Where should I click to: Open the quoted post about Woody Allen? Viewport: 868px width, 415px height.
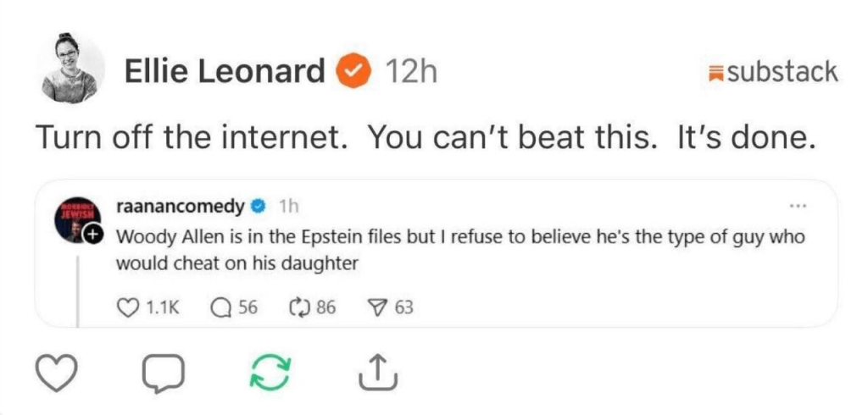(458, 250)
